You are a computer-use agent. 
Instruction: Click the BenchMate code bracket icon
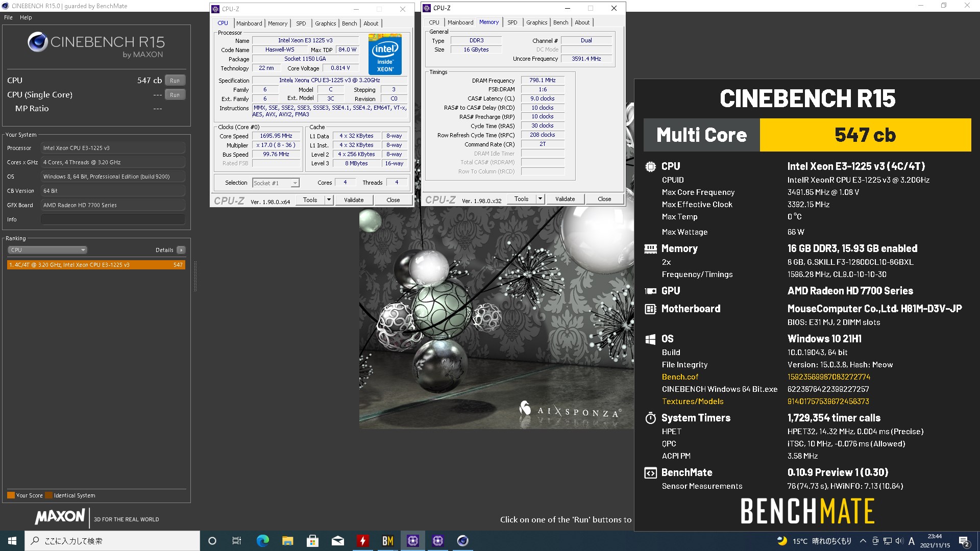(x=650, y=472)
